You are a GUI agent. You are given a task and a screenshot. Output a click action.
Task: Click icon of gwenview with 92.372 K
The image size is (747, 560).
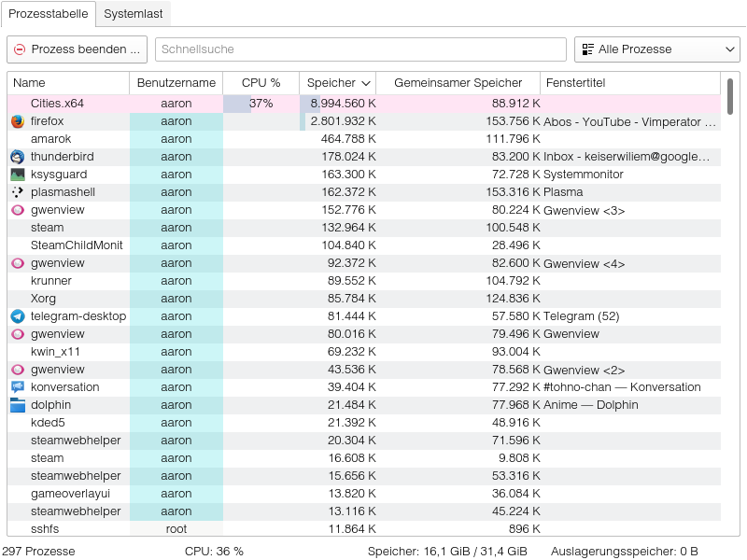(x=18, y=263)
